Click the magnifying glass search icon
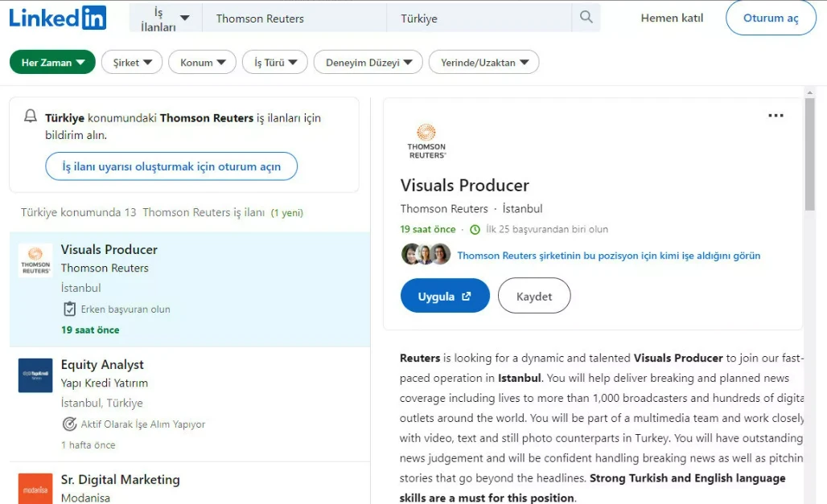The image size is (827, 504). coord(586,18)
